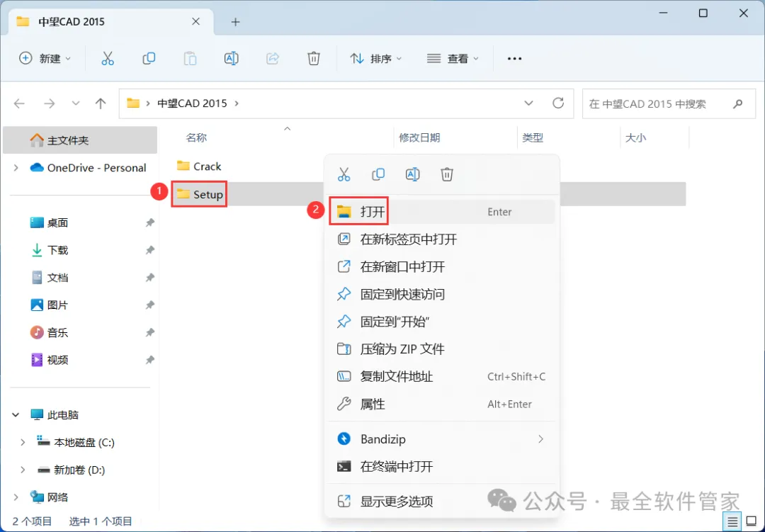Open the toolbar's three-dot more options menu
The image size is (765, 532).
click(514, 59)
